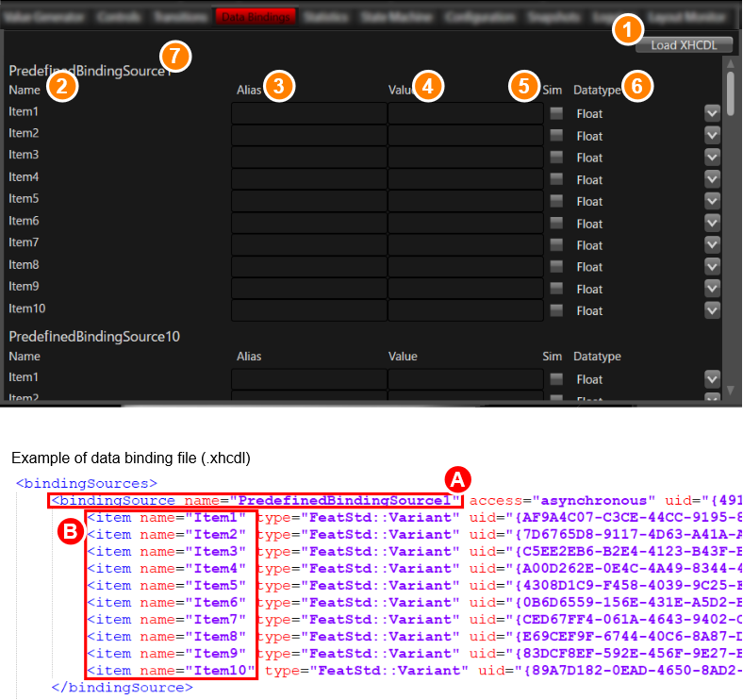Open Datatype dropdown for Item1
This screenshot has width=743, height=700.
pyautogui.click(x=712, y=113)
